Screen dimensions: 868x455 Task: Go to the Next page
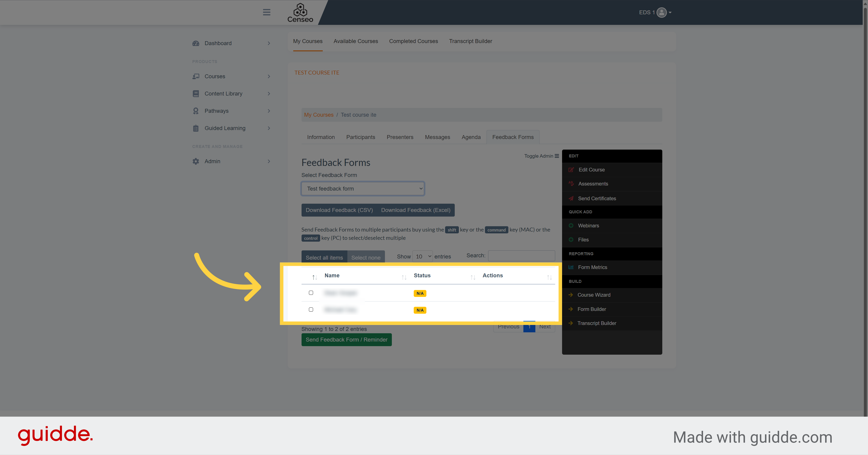[545, 326]
